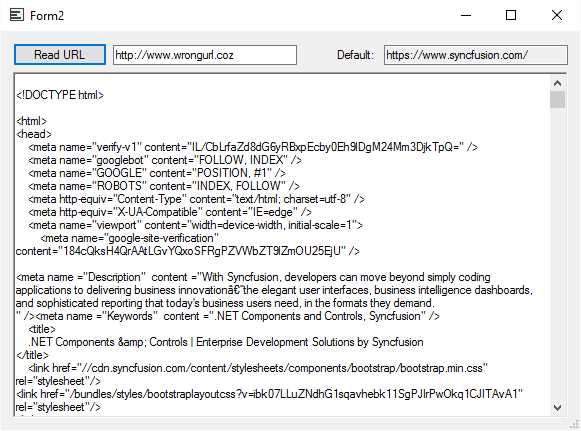Click the vertical scrollbar thumb
The image size is (581, 431).
(x=557, y=100)
